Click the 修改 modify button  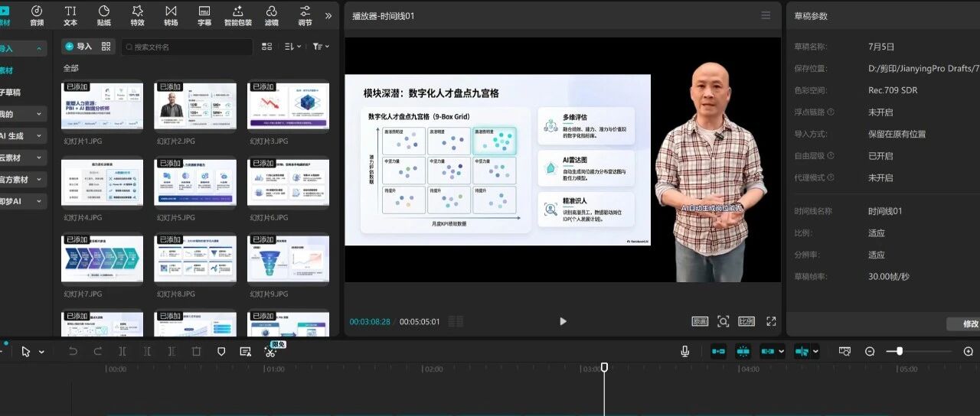coord(966,324)
